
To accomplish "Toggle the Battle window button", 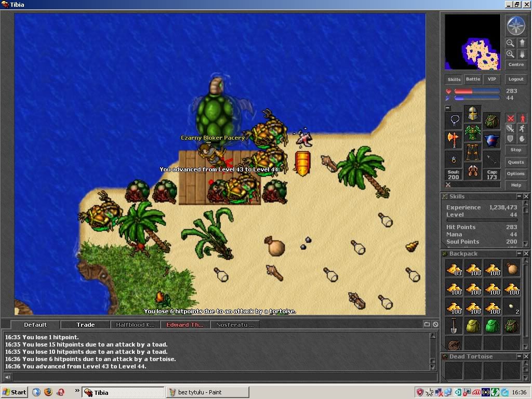I will (473, 79).
